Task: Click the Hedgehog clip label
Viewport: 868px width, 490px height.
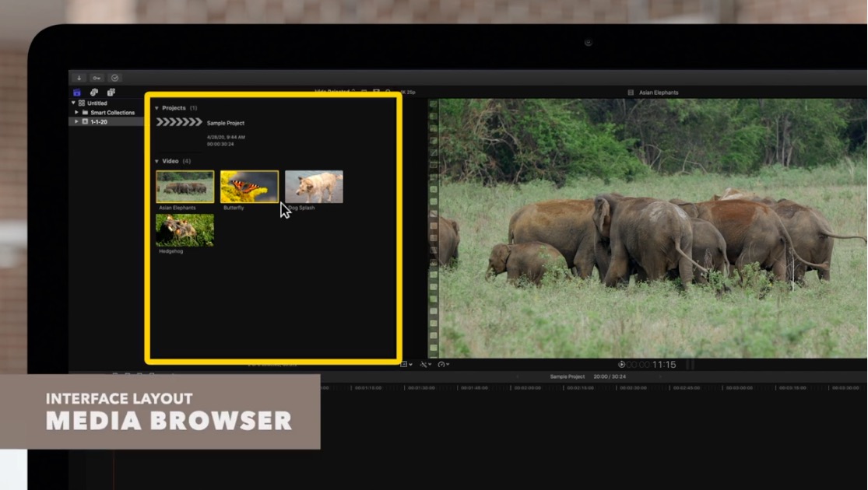Action: [x=170, y=251]
